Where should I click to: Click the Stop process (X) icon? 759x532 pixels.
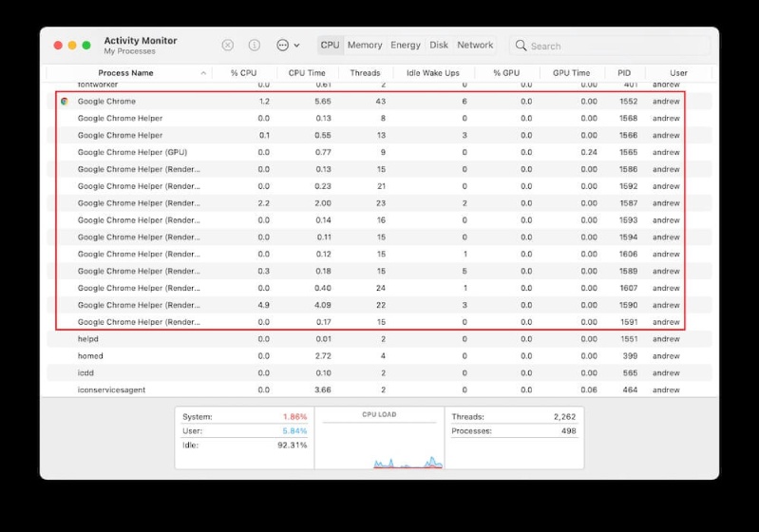227,45
